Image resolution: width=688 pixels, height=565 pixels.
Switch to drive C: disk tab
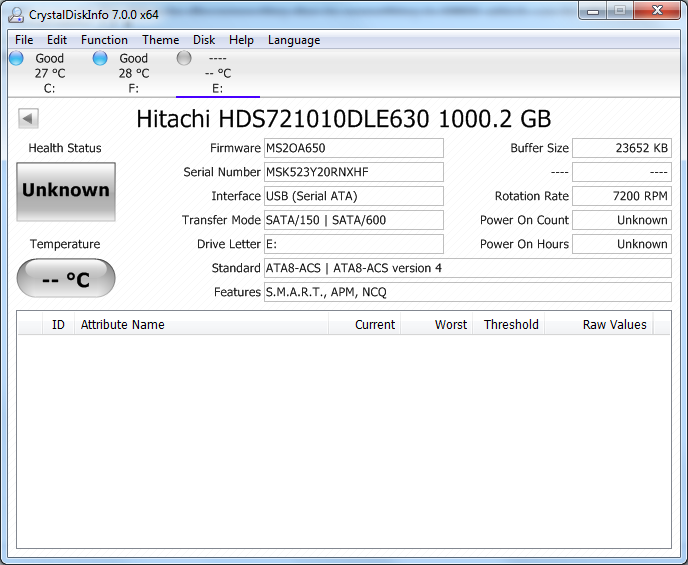click(50, 74)
